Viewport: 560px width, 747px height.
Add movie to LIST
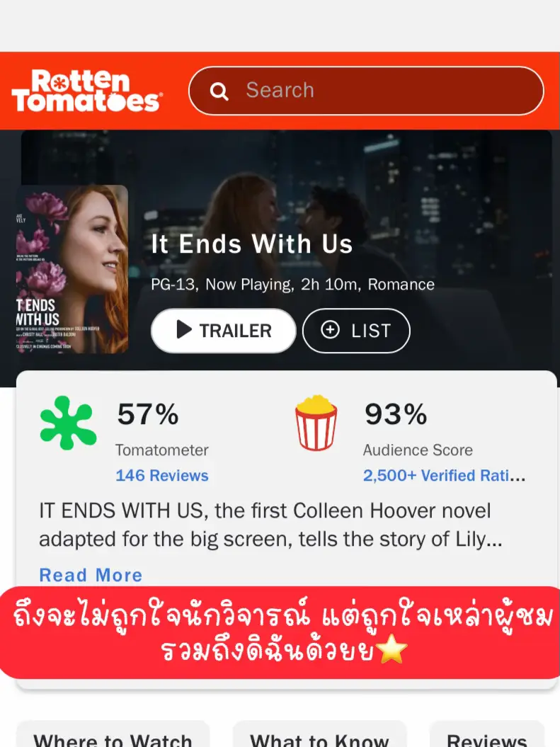(356, 331)
